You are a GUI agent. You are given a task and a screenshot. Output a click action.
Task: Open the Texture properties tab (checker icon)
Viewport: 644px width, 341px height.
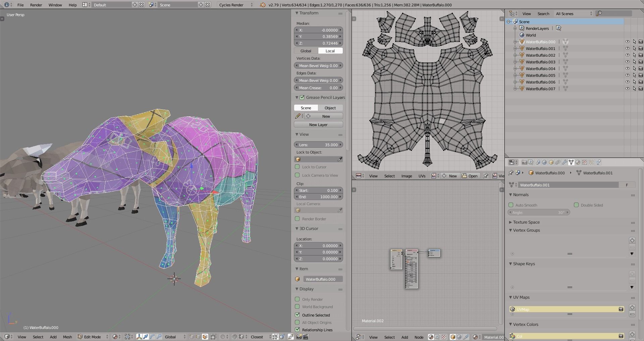click(x=585, y=162)
